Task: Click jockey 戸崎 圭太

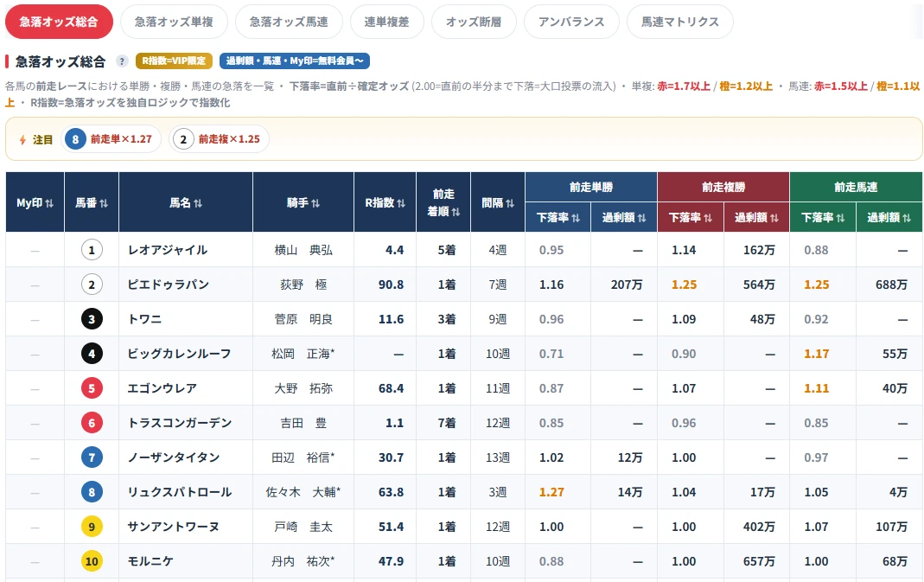Action: click(x=303, y=527)
